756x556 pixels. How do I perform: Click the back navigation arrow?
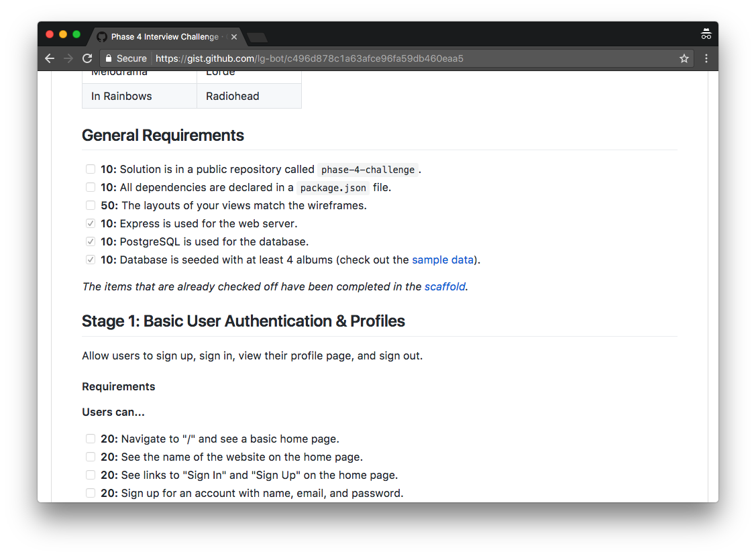[x=49, y=58]
